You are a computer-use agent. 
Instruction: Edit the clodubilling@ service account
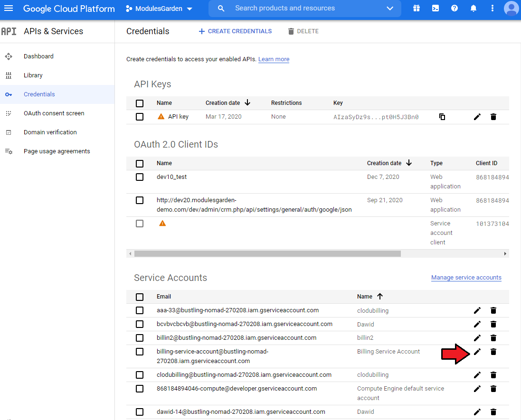[x=477, y=375]
